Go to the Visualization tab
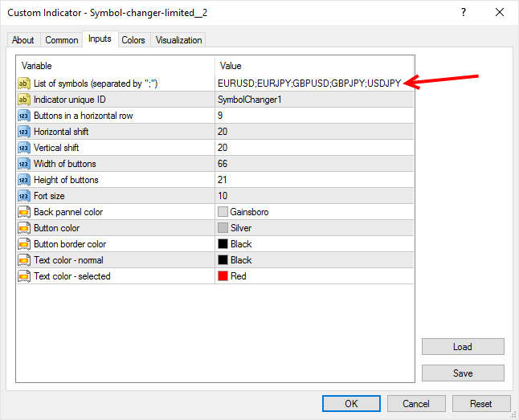This screenshot has width=519, height=420. pos(179,40)
